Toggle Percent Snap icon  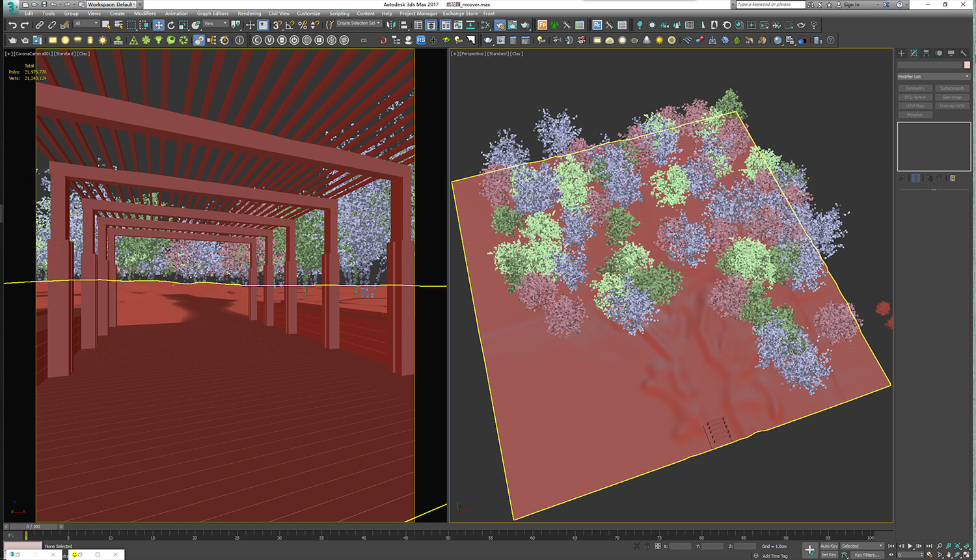(303, 25)
